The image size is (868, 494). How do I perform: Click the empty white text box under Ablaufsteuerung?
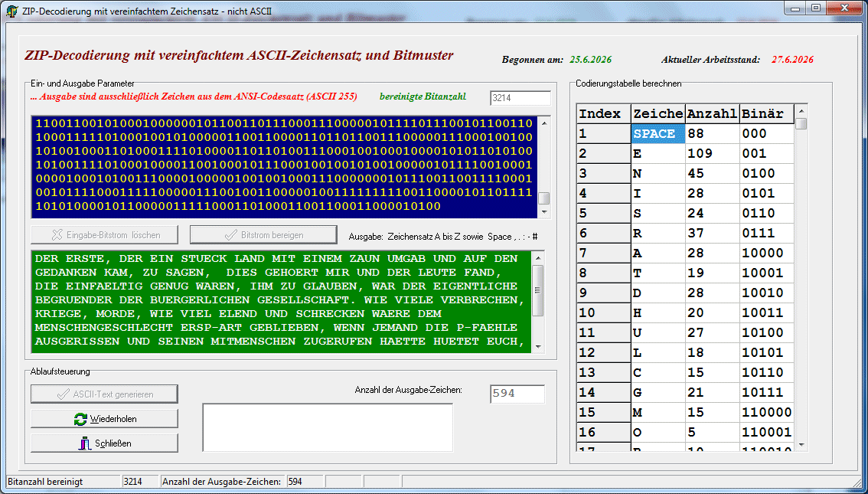(328, 427)
